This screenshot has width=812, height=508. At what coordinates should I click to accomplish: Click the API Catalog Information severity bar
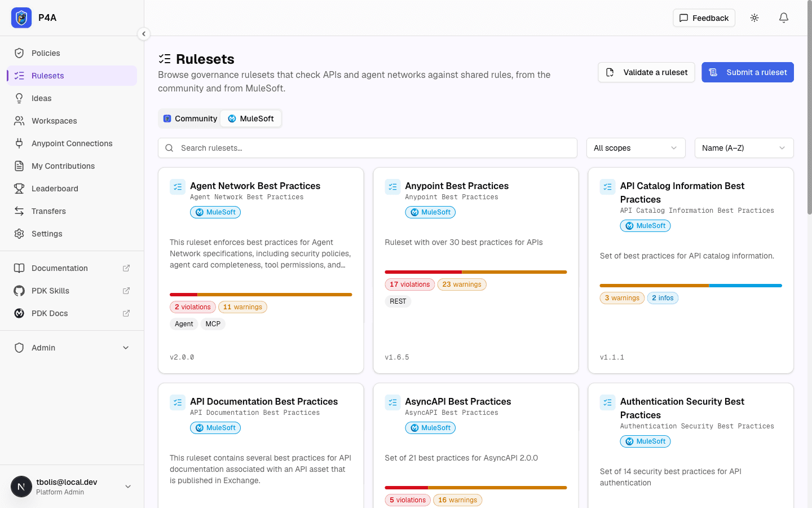(691, 286)
